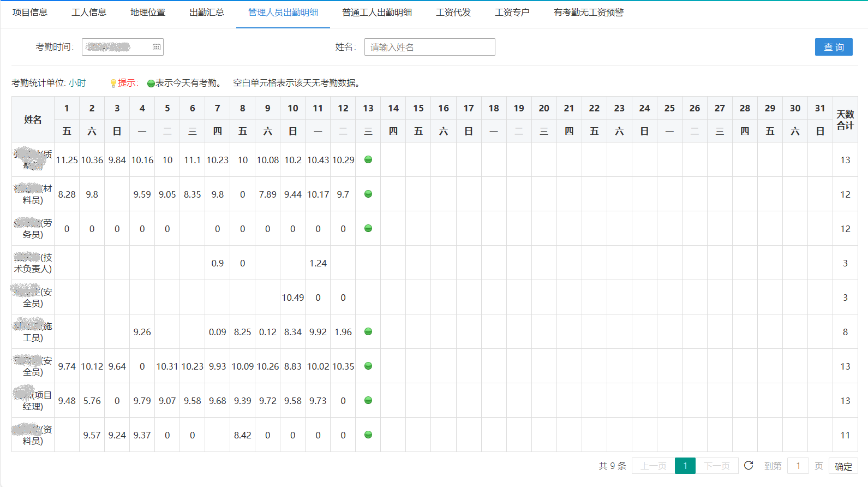Click the calendar icon in 考勤时间 field

point(157,47)
